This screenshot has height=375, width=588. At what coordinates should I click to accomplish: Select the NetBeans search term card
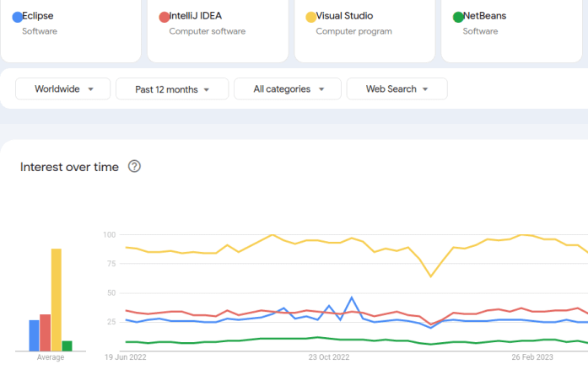point(512,30)
